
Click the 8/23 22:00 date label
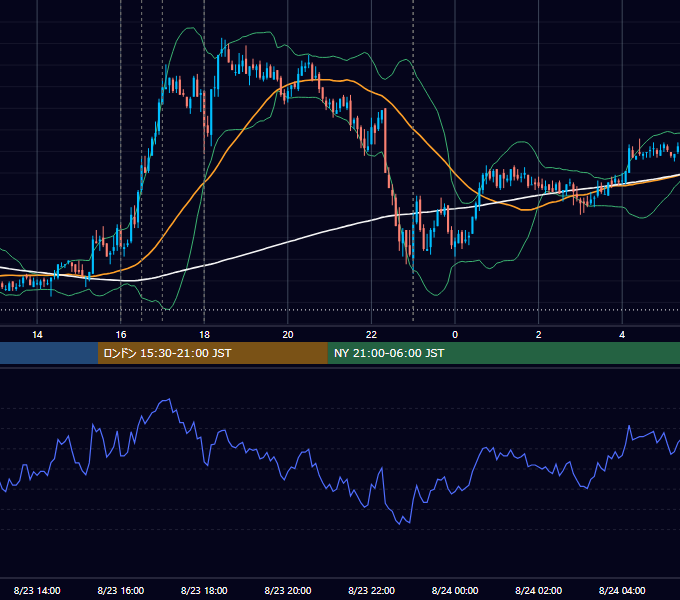[x=372, y=590]
